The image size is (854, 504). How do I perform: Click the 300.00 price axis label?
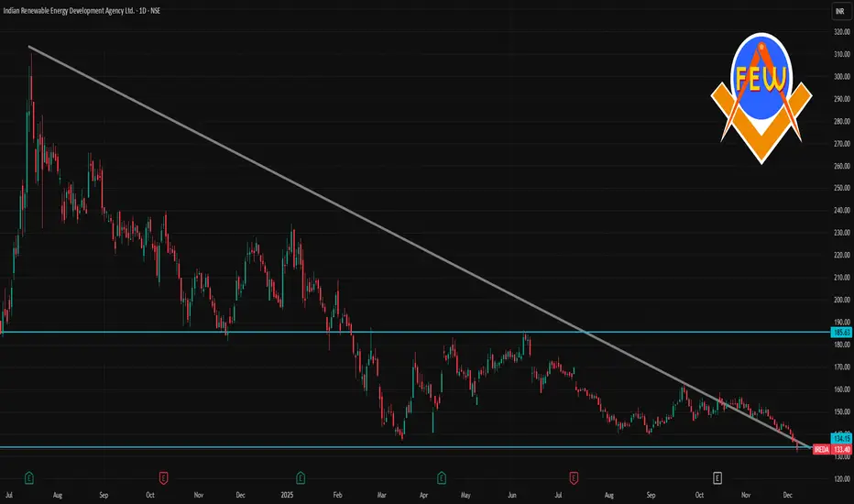coord(841,77)
